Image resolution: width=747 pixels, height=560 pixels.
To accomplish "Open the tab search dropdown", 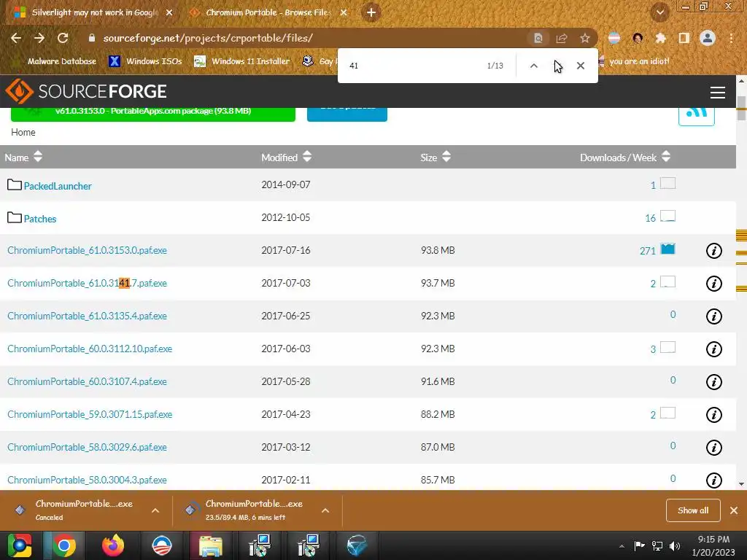I will 659,12.
